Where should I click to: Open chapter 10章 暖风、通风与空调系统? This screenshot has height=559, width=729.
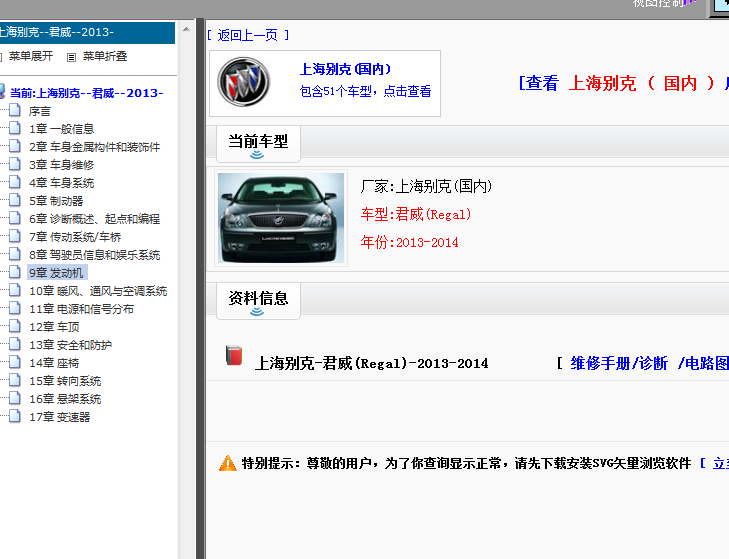[98, 291]
